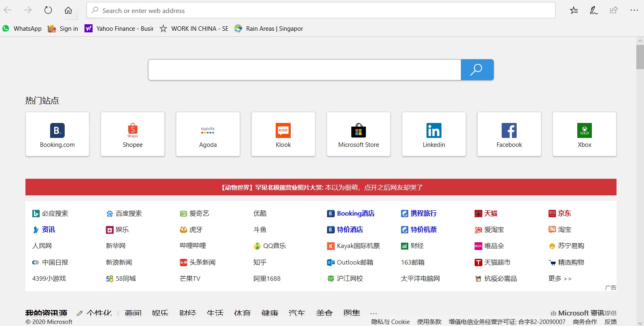The width and height of the screenshot is (644, 326).
Task: Open Booking酒店 link
Action: (x=351, y=214)
